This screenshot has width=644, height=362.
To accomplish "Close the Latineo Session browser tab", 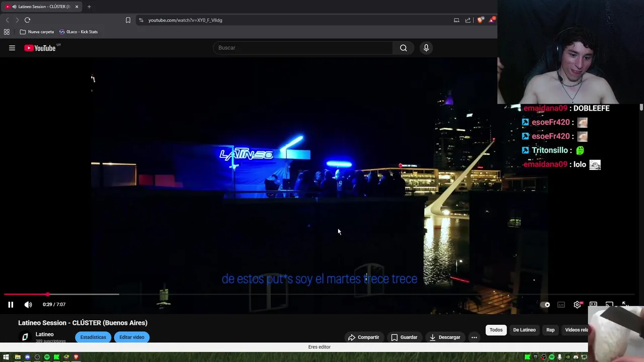I will 76,7.
